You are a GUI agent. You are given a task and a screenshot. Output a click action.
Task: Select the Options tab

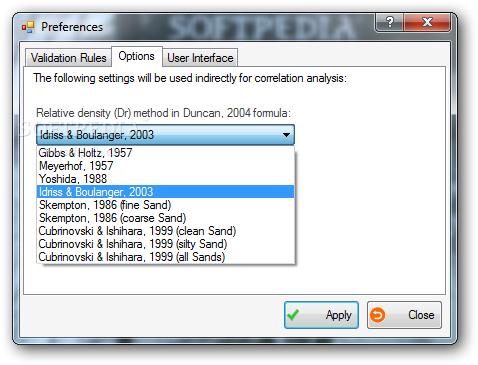click(137, 56)
